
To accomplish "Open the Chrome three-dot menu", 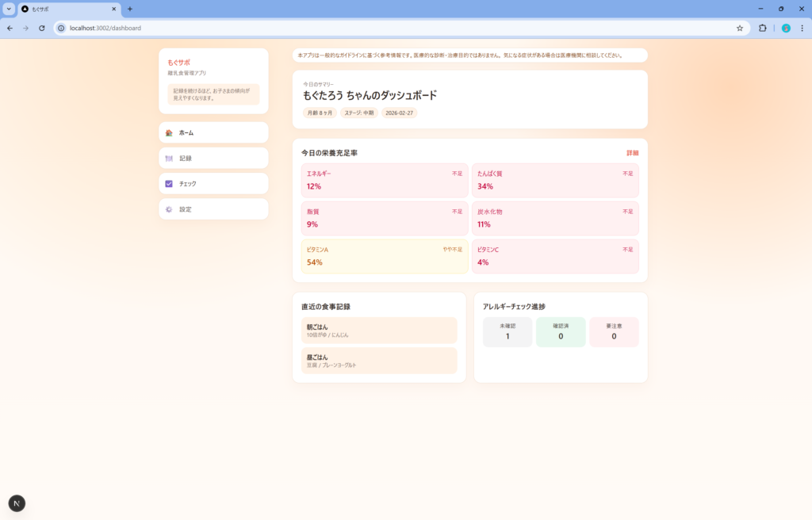I will [x=801, y=28].
